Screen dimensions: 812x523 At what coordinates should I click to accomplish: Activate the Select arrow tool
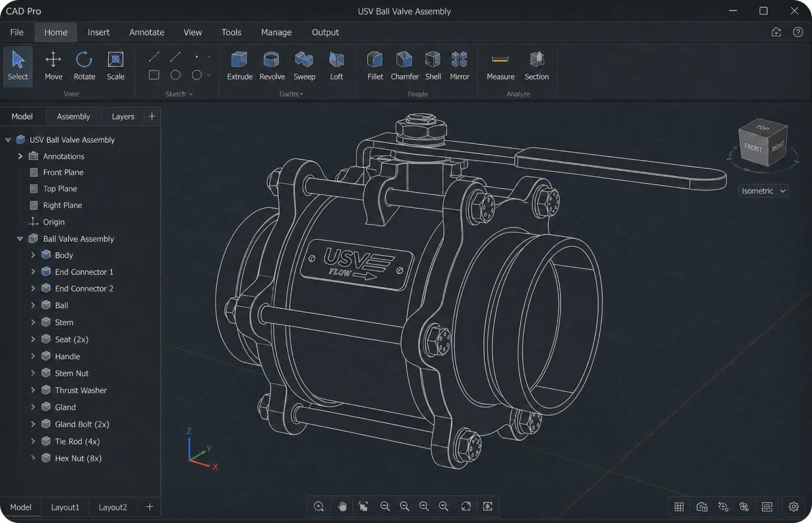(x=18, y=66)
